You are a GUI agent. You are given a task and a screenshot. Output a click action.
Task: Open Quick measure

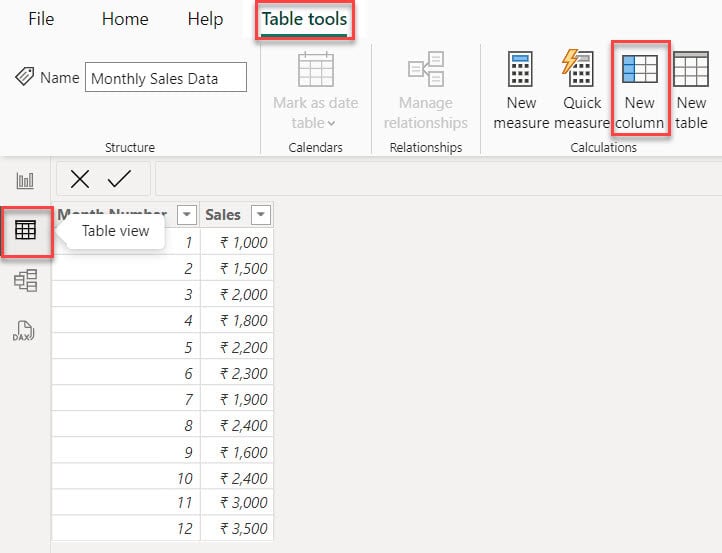coord(582,91)
